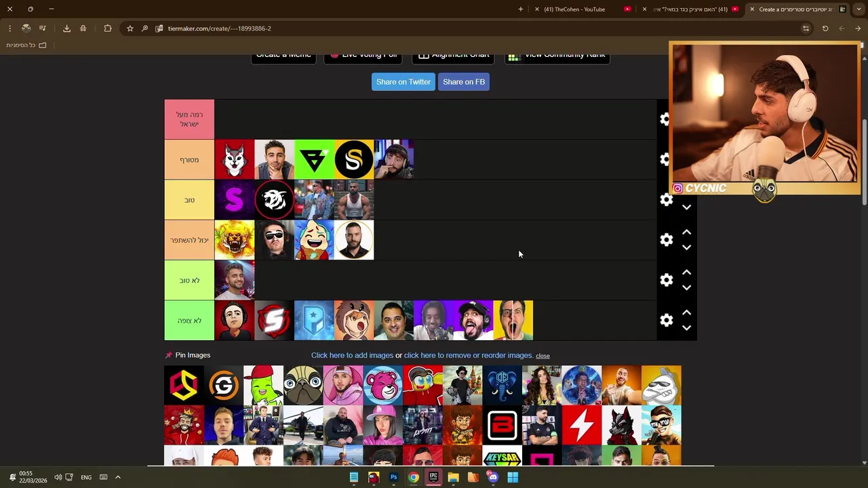Open the Instagram icon on the webcam overlay
The width and height of the screenshot is (868, 488).
tap(677, 188)
